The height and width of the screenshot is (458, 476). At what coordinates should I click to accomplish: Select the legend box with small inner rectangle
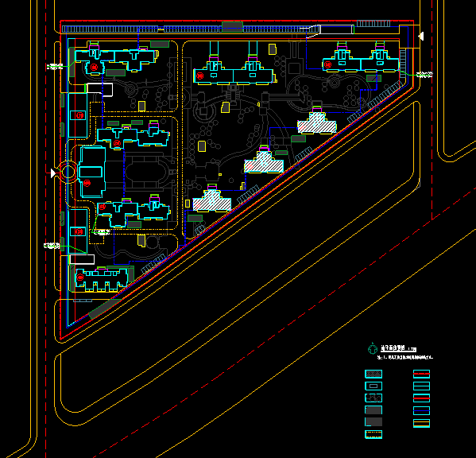(x=373, y=386)
